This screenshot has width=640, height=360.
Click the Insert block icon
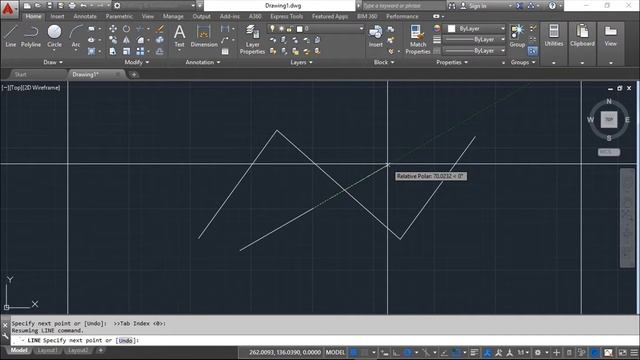[x=376, y=36]
